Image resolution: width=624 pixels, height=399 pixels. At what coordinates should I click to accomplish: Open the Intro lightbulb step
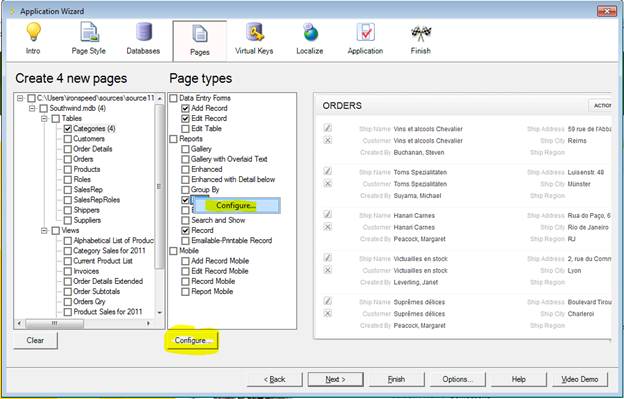click(33, 38)
